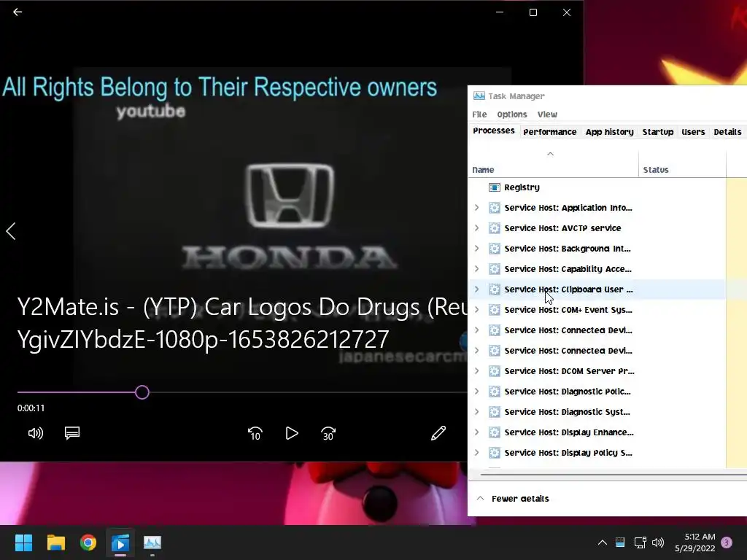Click gear icon of Application Info row
The image size is (747, 560).
coord(495,208)
